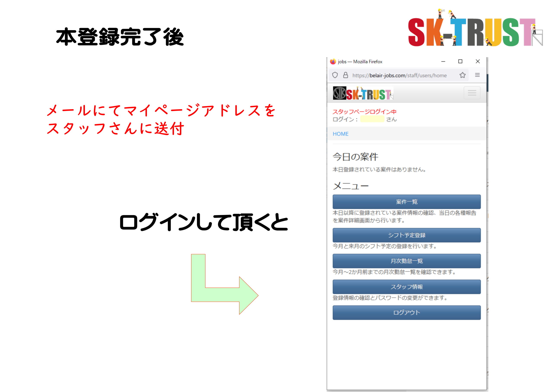
Task: Click the 今日の案件 heading
Action: (x=355, y=157)
